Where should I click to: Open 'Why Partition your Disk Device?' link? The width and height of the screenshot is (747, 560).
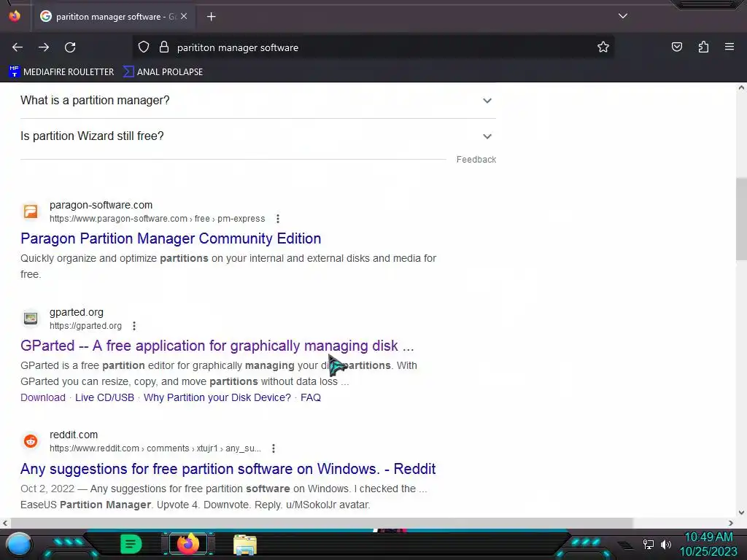point(217,397)
